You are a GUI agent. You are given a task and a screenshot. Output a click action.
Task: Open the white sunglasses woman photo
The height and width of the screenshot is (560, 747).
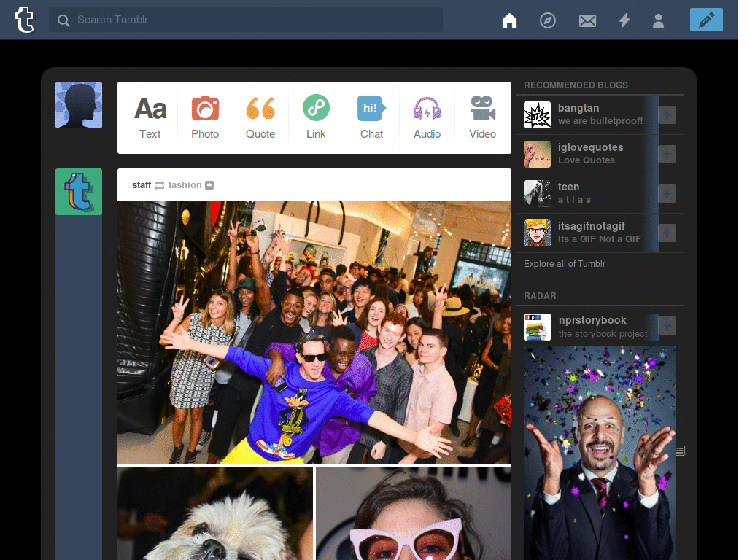pos(414,513)
